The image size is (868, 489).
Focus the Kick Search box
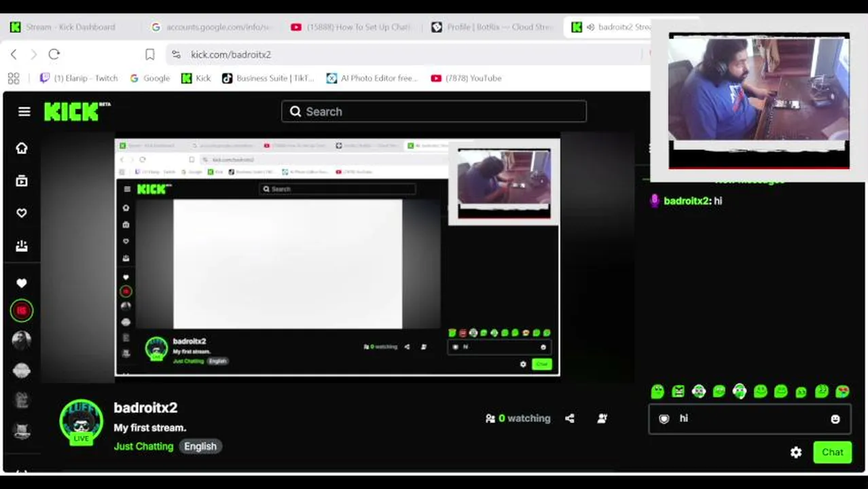[x=434, y=111]
